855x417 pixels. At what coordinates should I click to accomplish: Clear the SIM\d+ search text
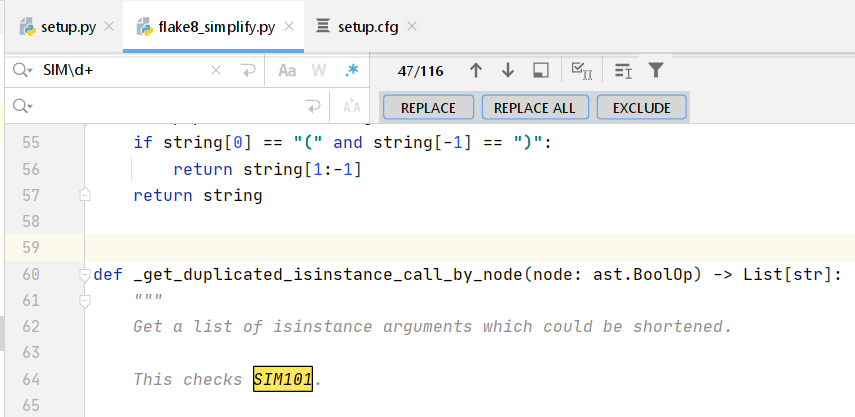(216, 70)
